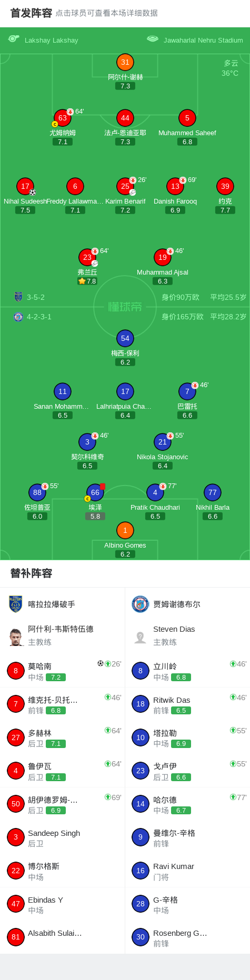Viewport: 250px width, 980px height.
Task: Open player 17 Nihal Sudeesh icon
Action: [25, 186]
